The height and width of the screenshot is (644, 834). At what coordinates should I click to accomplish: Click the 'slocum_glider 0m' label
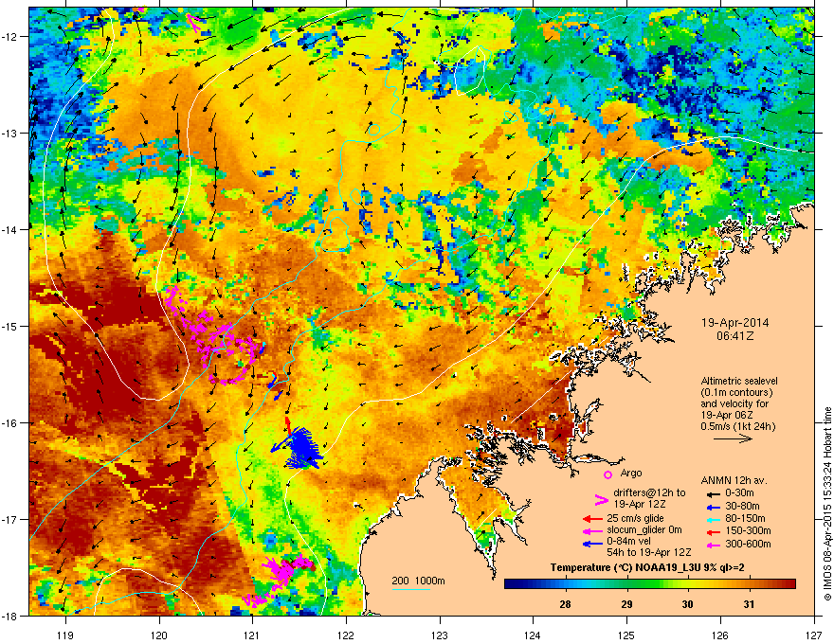pos(644,529)
